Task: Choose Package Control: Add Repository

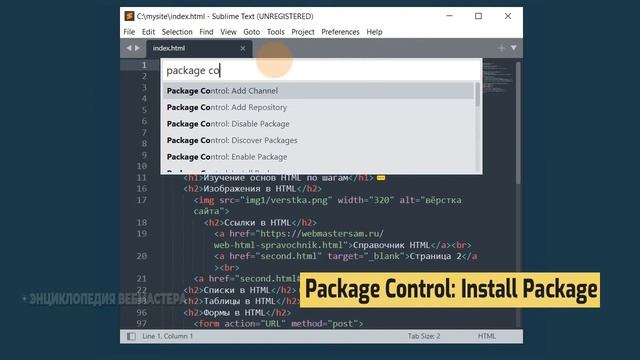Action: coord(318,107)
